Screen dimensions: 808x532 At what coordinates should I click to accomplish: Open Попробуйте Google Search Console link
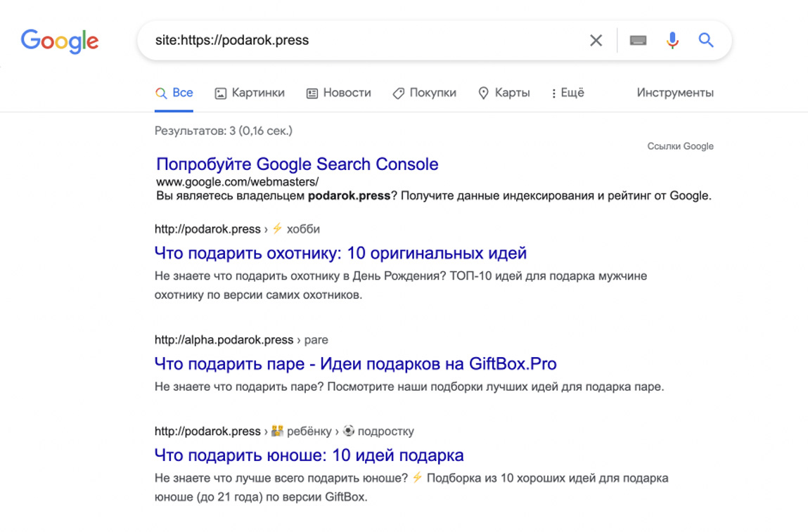[x=297, y=164]
